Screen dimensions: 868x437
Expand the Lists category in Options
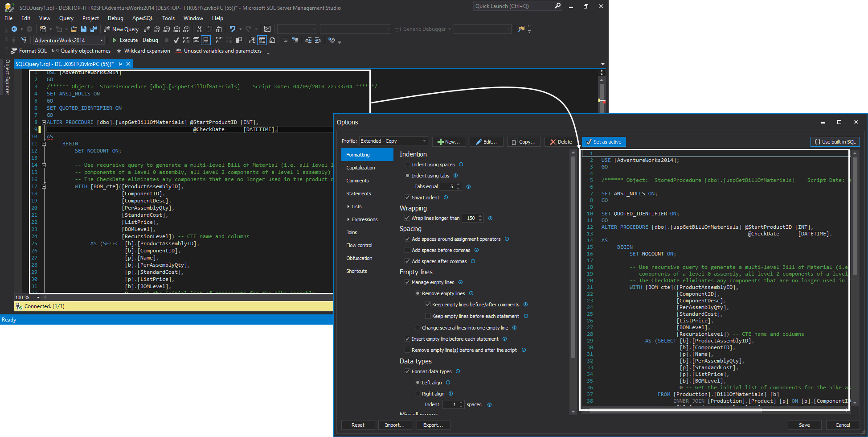[349, 206]
